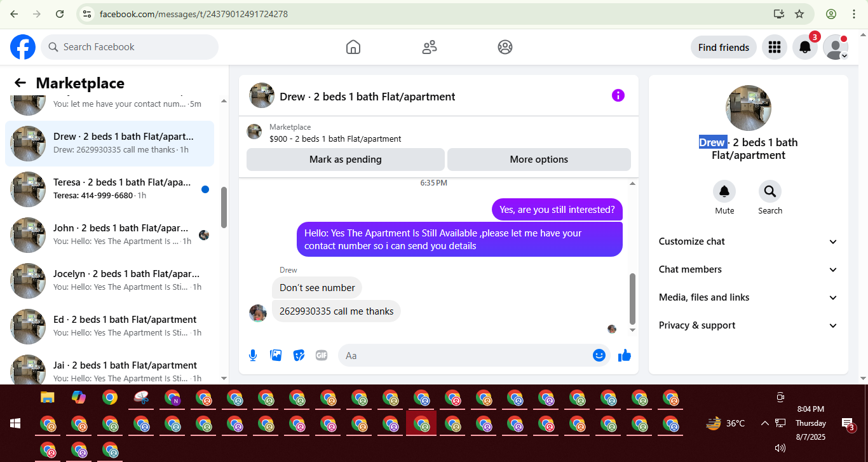The height and width of the screenshot is (462, 868).
Task: Open the emoji picker in message box
Action: click(599, 355)
